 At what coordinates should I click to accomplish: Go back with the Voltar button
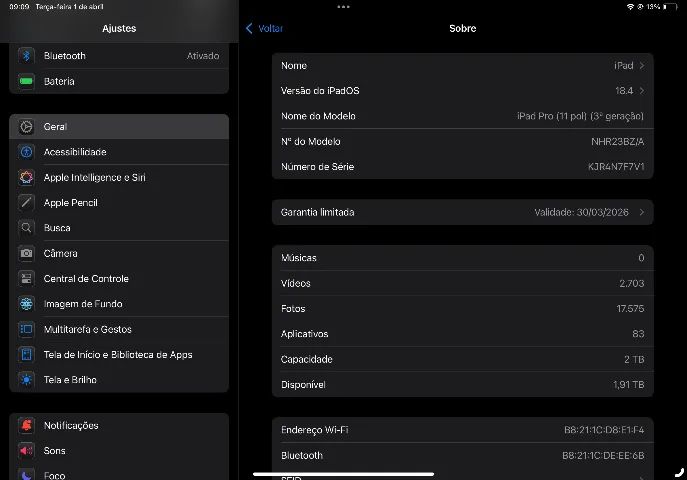coord(265,28)
